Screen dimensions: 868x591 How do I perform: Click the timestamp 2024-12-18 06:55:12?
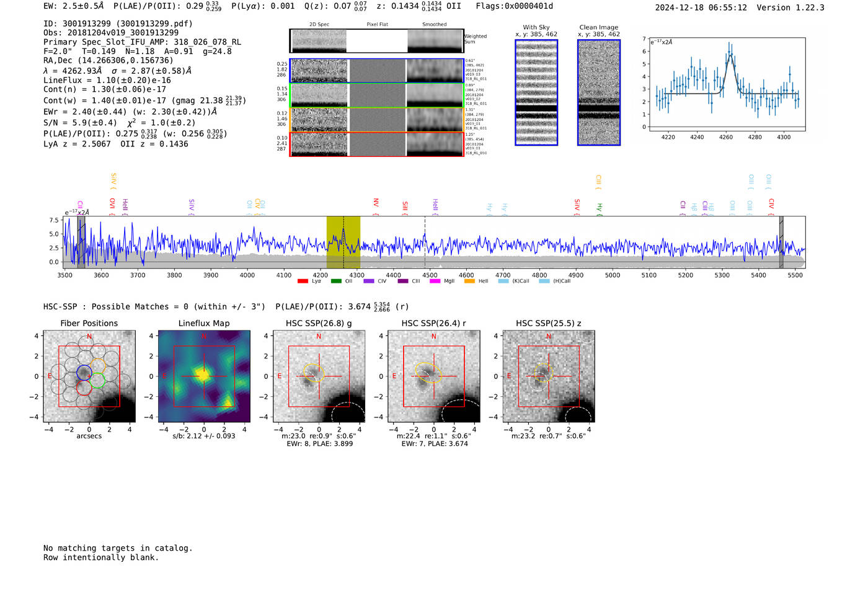701,7
